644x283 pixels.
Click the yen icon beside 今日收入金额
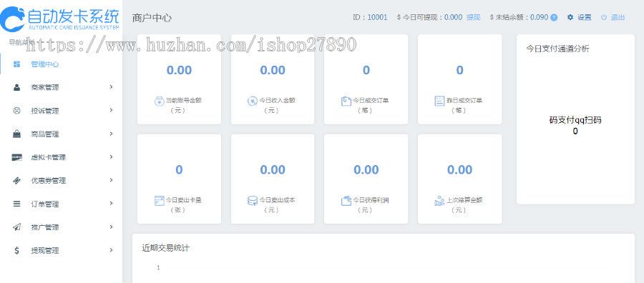(253, 101)
